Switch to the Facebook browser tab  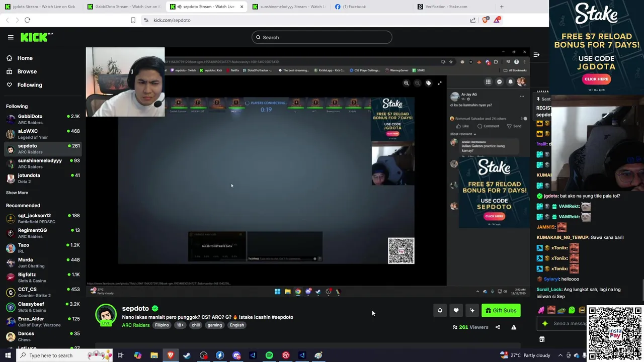tap(371, 7)
